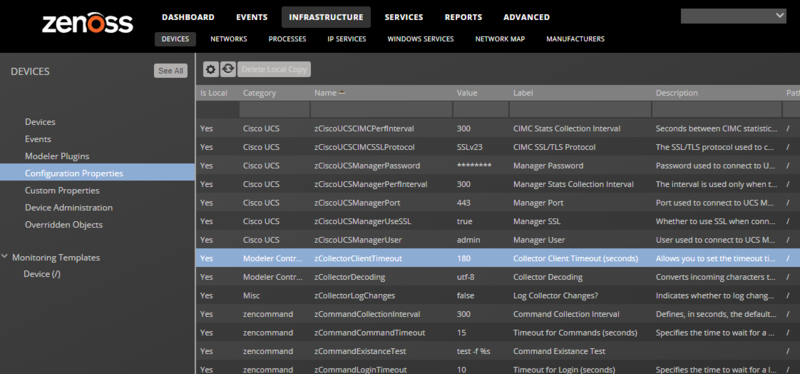This screenshot has width=800, height=374.
Task: Click the DEVICES heading in left panel
Action: tap(30, 71)
